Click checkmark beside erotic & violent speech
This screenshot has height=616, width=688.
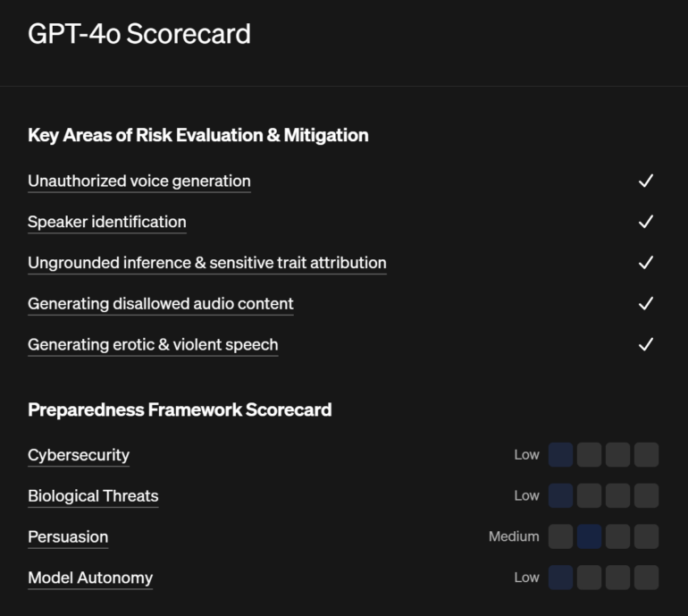(x=646, y=345)
